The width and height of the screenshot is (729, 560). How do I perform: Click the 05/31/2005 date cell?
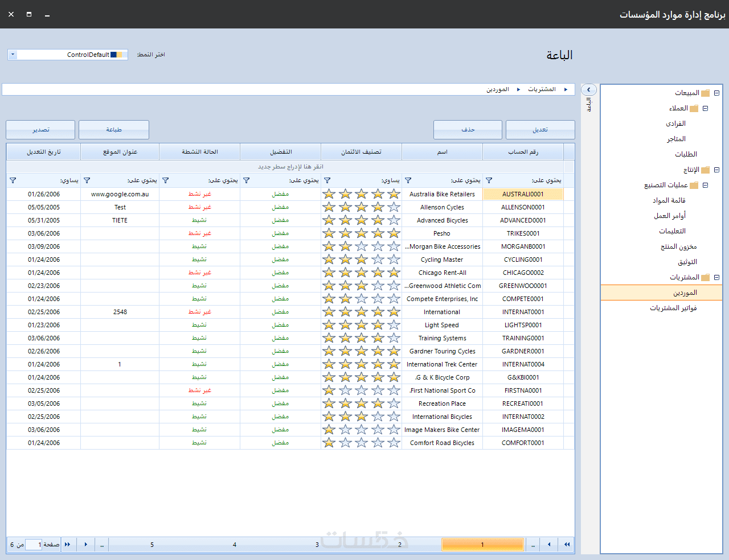coord(44,220)
